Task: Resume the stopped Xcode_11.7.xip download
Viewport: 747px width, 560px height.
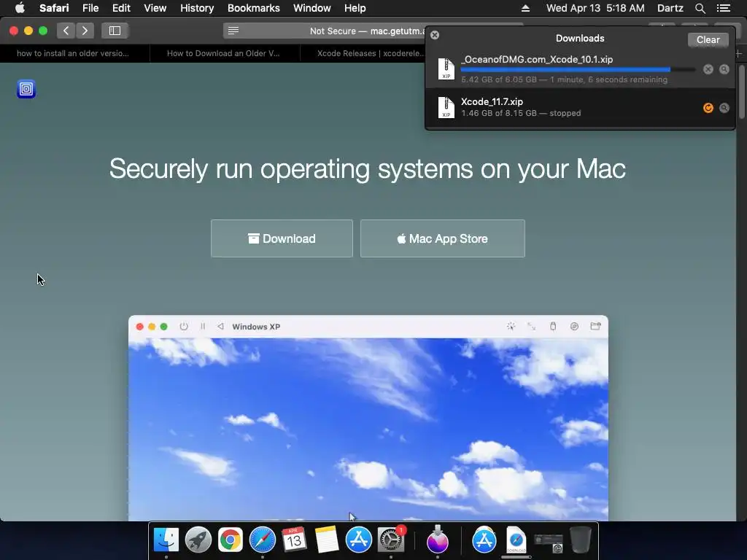Action: tap(708, 108)
